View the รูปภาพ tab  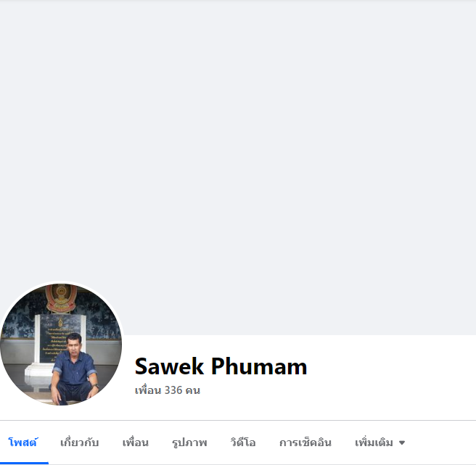189,443
